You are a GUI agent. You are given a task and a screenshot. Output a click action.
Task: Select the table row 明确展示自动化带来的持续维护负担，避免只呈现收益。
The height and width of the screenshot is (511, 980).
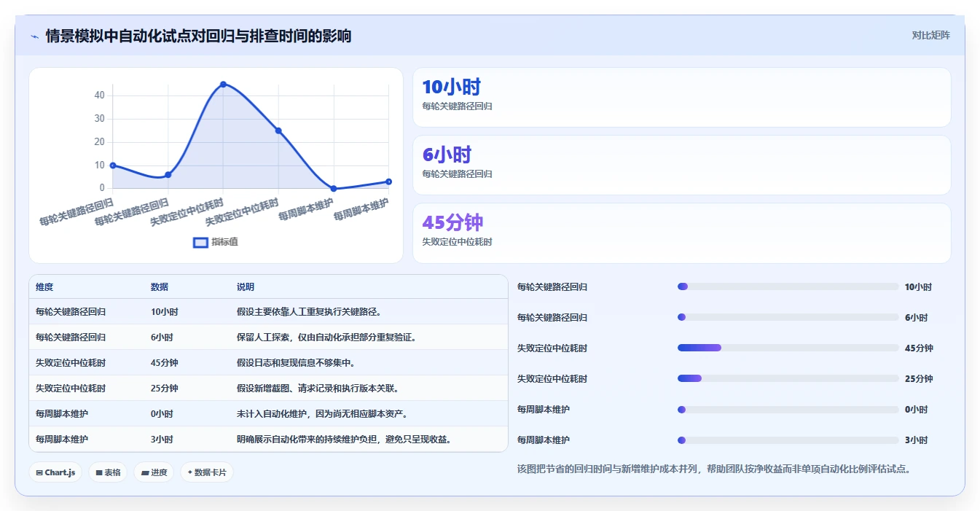[x=268, y=440]
